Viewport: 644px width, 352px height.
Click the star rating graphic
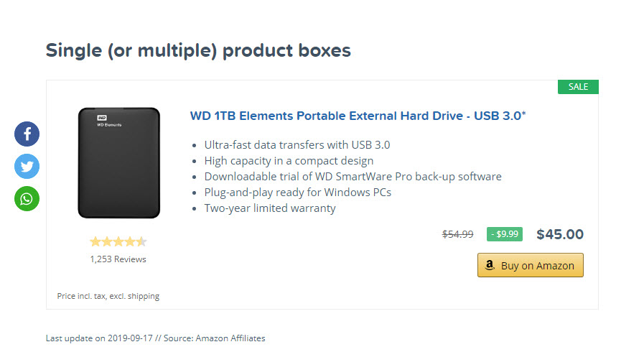[x=118, y=241]
